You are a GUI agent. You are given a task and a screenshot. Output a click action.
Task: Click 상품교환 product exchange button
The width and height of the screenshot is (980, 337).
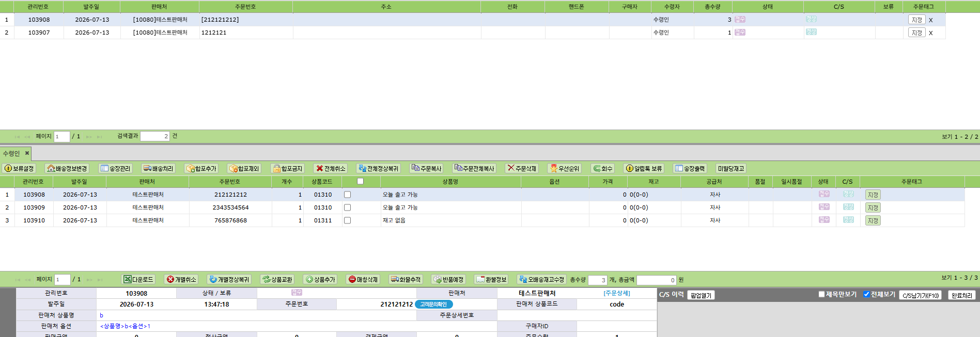click(x=277, y=279)
